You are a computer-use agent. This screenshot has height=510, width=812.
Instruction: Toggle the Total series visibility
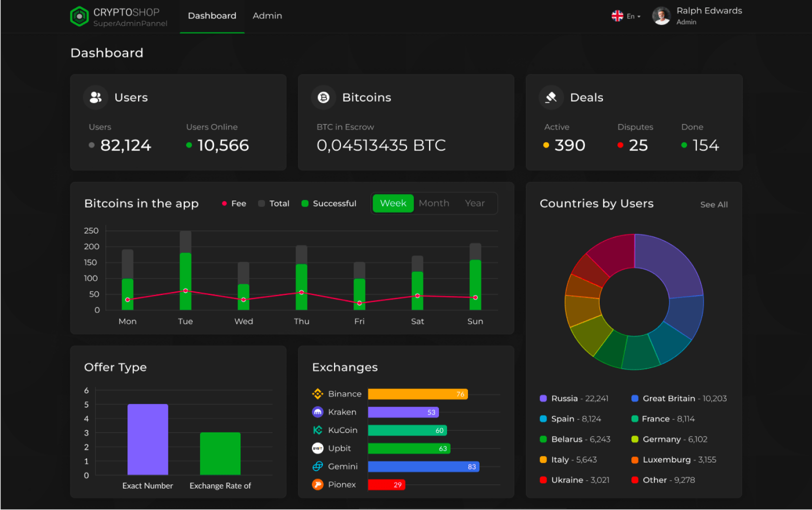[x=273, y=203]
